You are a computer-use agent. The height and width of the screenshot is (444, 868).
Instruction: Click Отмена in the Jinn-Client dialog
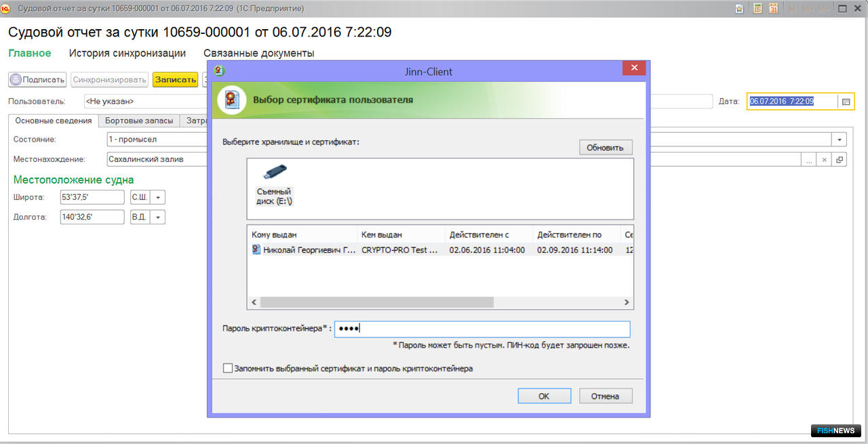tap(605, 396)
